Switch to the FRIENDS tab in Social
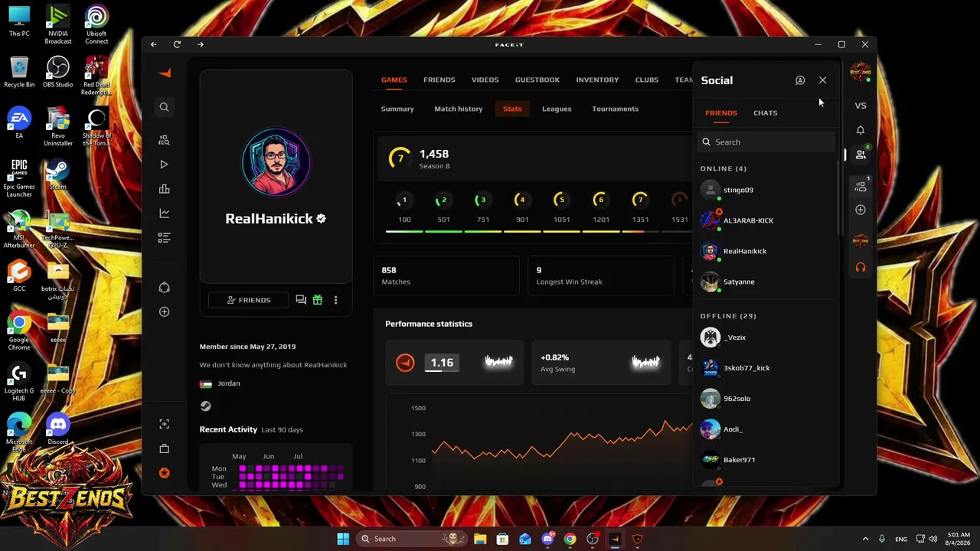Viewport: 980px width, 551px height. [x=721, y=112]
